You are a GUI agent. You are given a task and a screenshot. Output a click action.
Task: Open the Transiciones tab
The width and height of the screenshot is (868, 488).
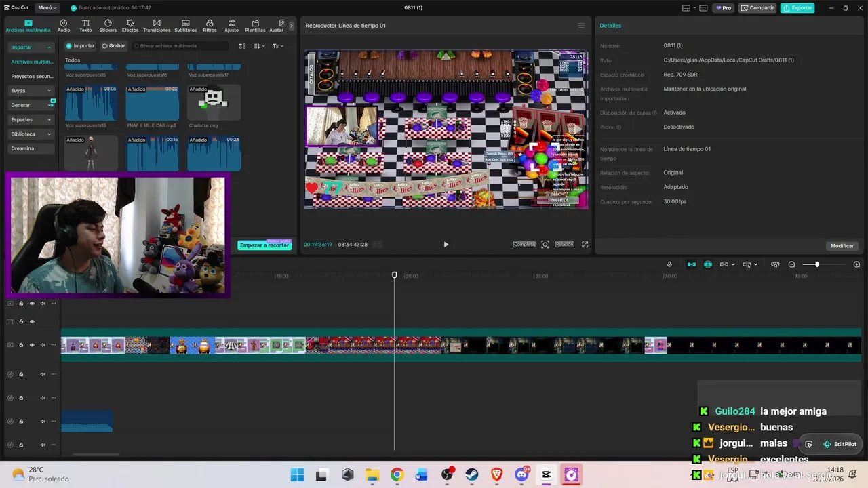click(157, 26)
